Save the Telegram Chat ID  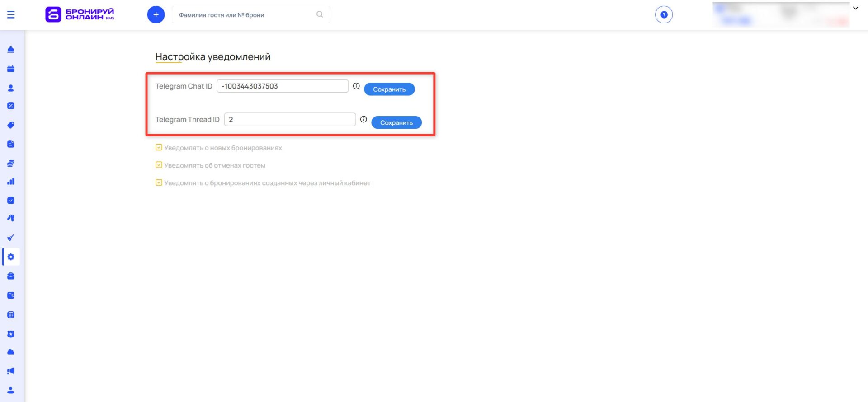(x=389, y=89)
